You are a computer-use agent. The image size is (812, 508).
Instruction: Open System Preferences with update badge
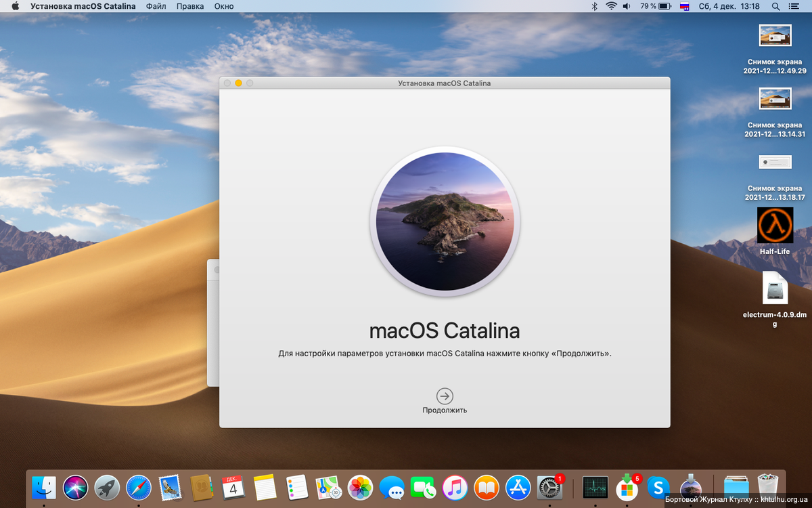[x=549, y=487]
